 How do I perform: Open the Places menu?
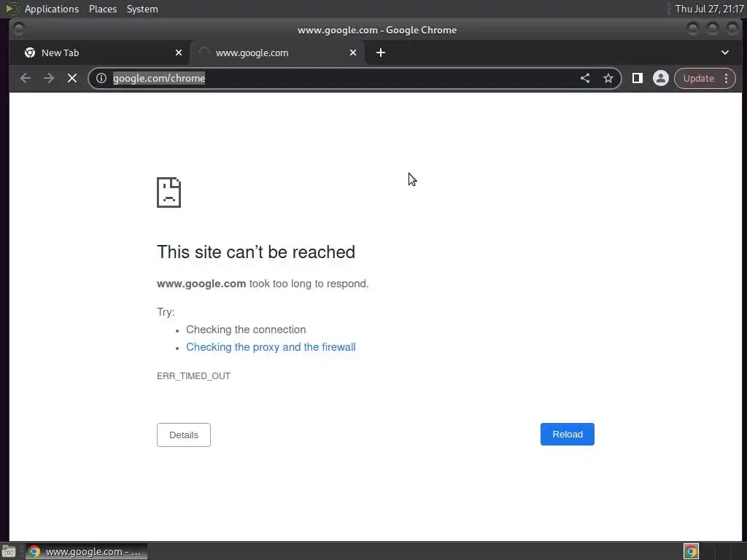103,9
